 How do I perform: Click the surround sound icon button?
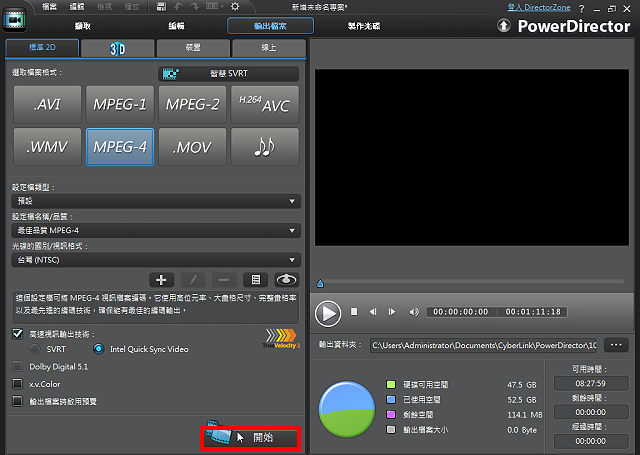click(287, 280)
